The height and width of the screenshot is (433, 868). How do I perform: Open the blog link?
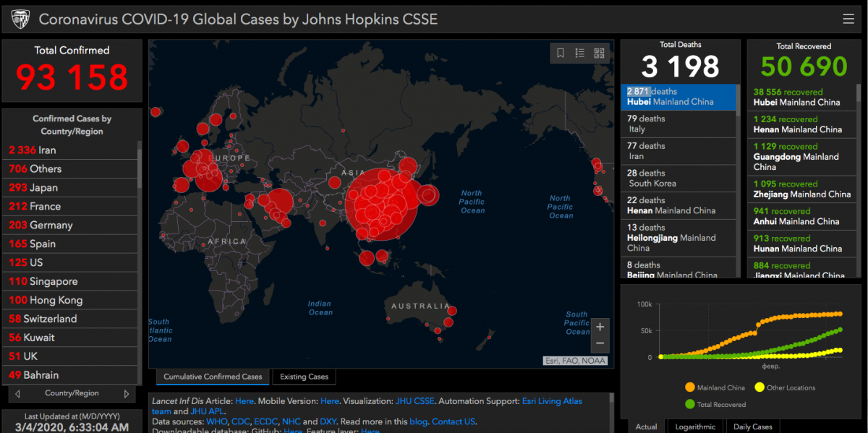(417, 421)
